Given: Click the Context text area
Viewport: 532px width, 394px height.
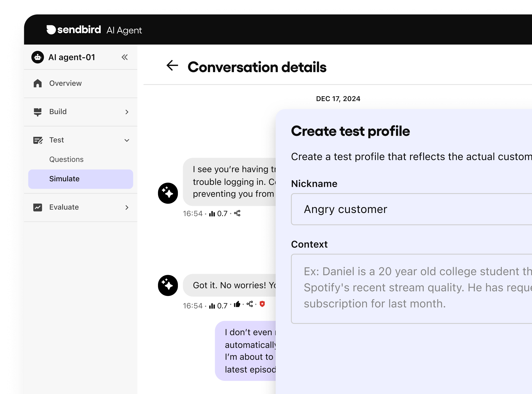Looking at the screenshot, I should click(410, 289).
